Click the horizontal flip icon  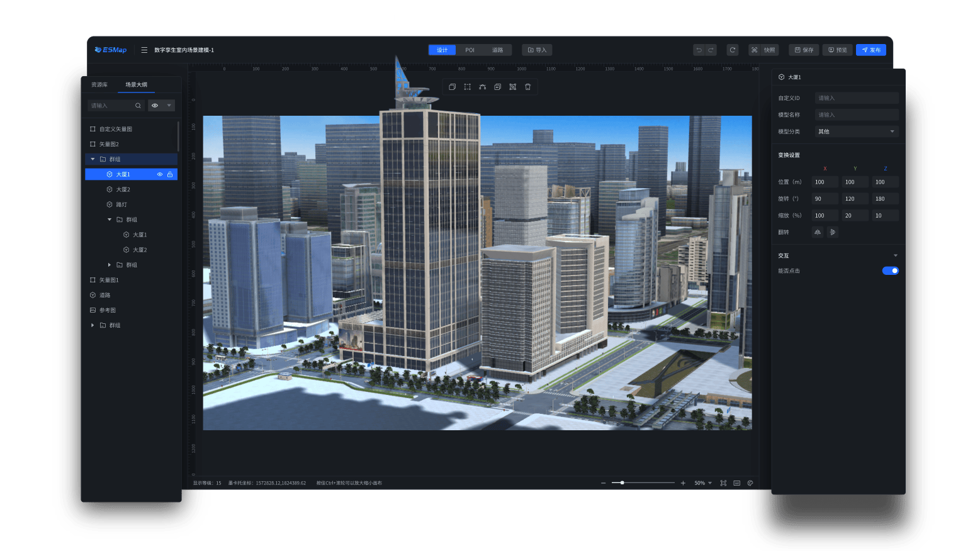coord(817,232)
